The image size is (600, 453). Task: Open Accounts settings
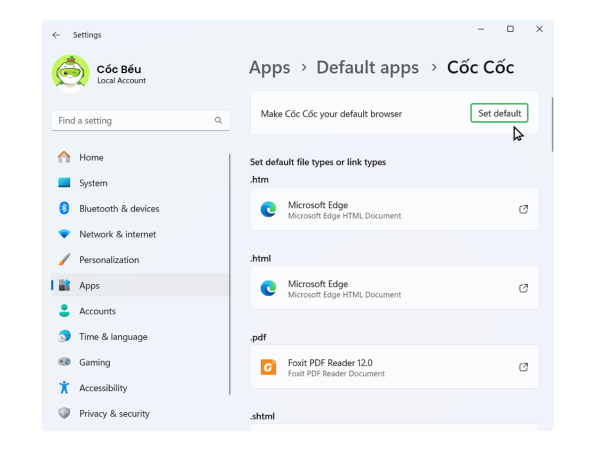[140, 311]
